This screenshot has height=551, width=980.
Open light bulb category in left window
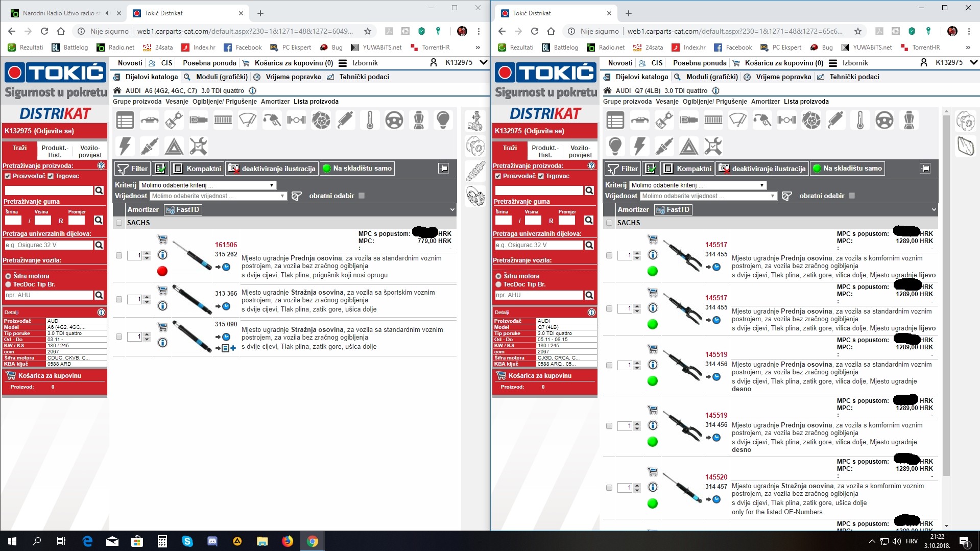443,121
